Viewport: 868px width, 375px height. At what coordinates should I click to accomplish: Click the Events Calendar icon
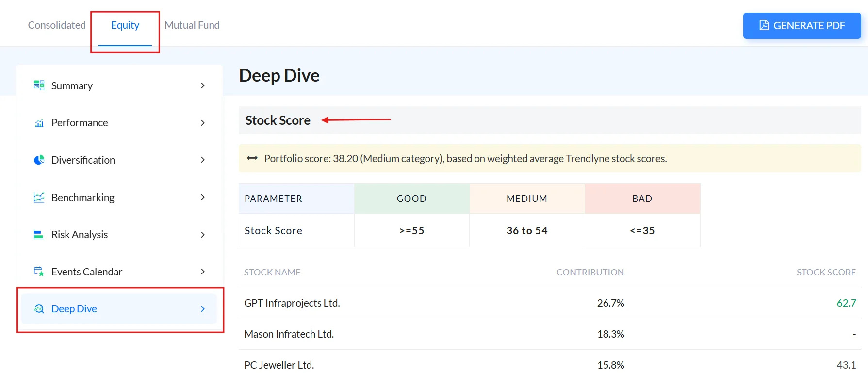(39, 272)
